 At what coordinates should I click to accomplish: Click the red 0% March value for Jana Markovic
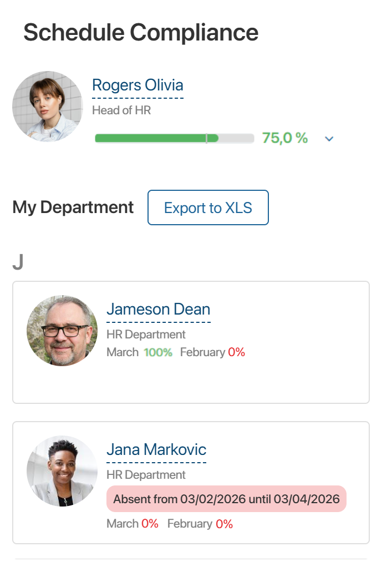[151, 523]
